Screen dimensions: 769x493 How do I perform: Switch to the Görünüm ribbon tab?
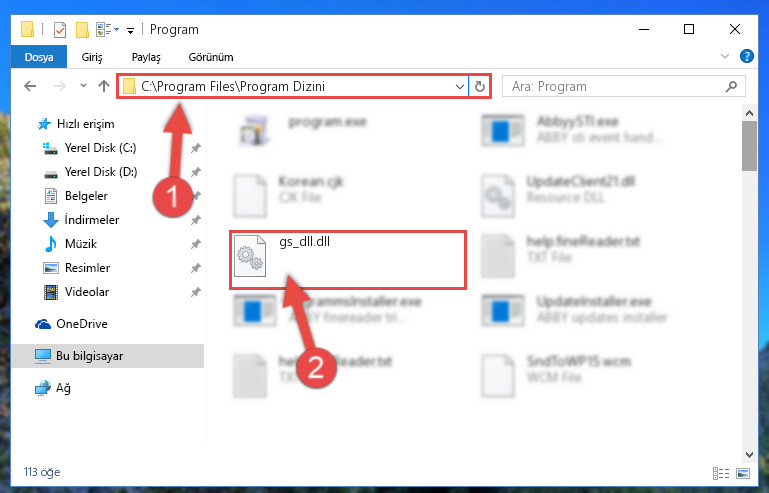click(x=211, y=57)
